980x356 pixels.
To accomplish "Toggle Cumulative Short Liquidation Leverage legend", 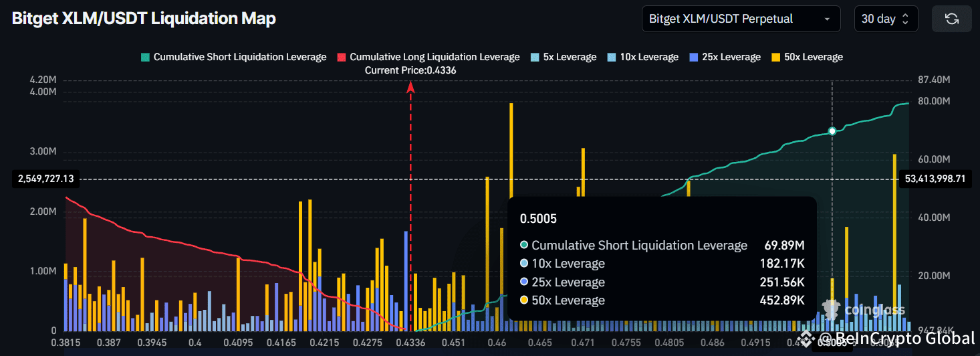I will pyautogui.click(x=233, y=57).
